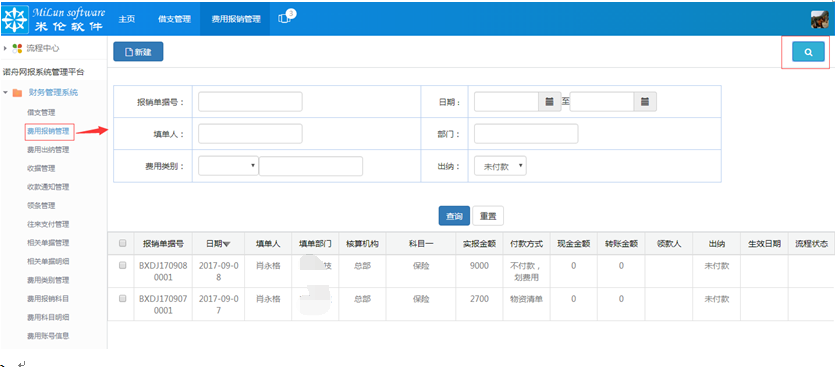Click the magnifier search icon button
This screenshot has width=835, height=367.
(808, 52)
